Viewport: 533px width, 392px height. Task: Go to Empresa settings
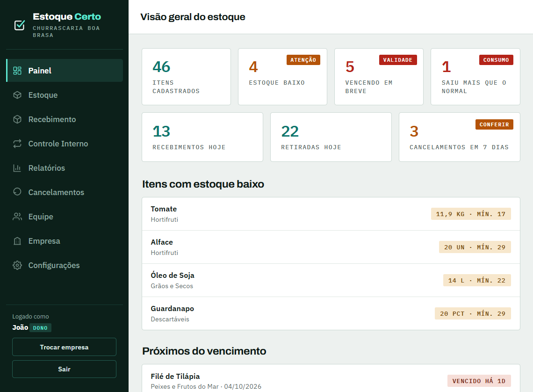[x=65, y=241]
